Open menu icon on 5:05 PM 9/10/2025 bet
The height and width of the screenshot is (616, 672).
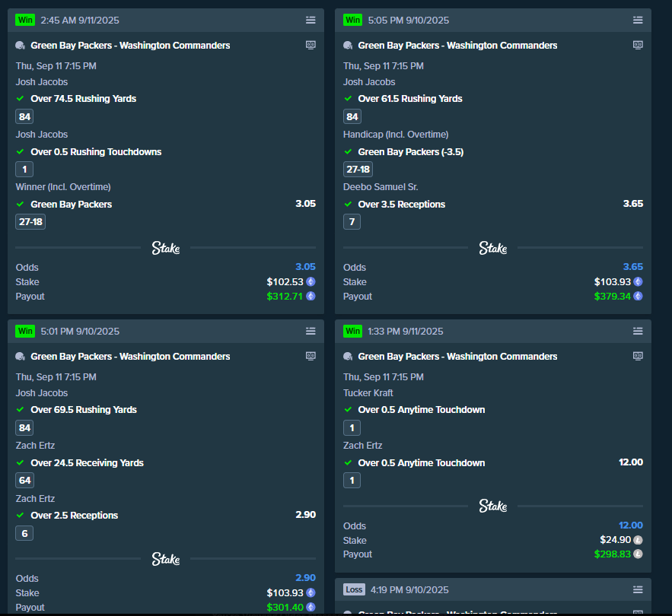(638, 20)
